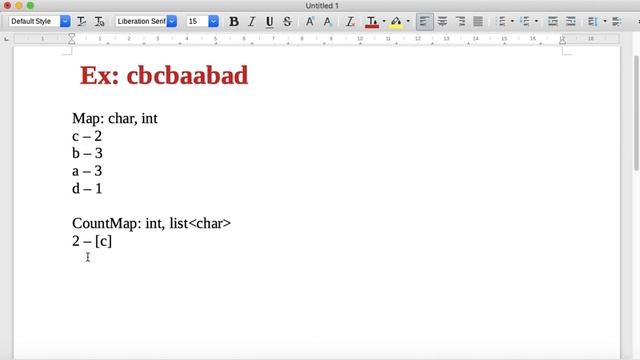
Task: Expand the font color dropdown arrow
Action: 384,21
